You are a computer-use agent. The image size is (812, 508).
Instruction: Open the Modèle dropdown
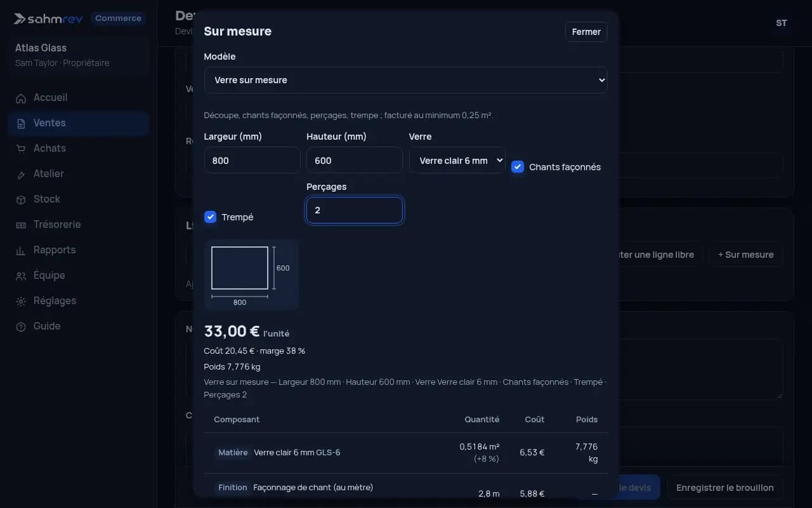[x=405, y=80]
